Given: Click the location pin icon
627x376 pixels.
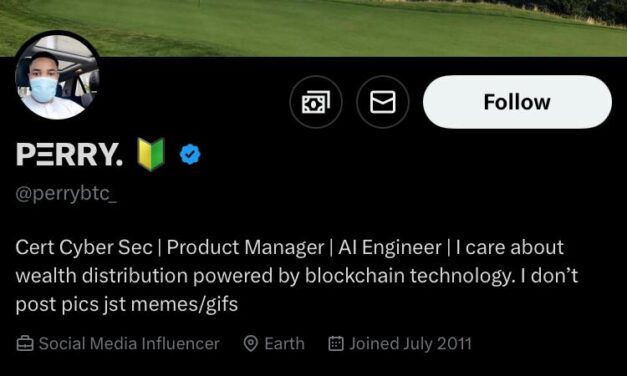Looking at the screenshot, I should pos(251,344).
